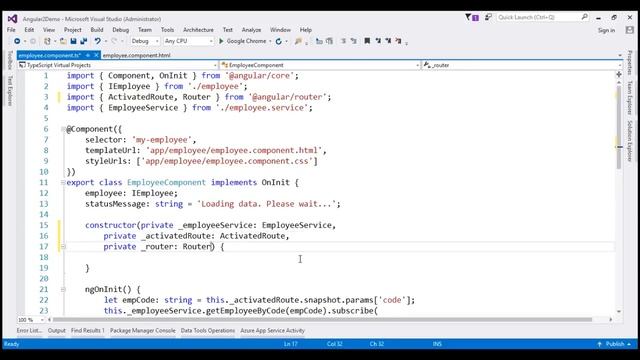Collapse the EmployeeComponent class region
The height and width of the screenshot is (360, 640).
tap(63, 182)
